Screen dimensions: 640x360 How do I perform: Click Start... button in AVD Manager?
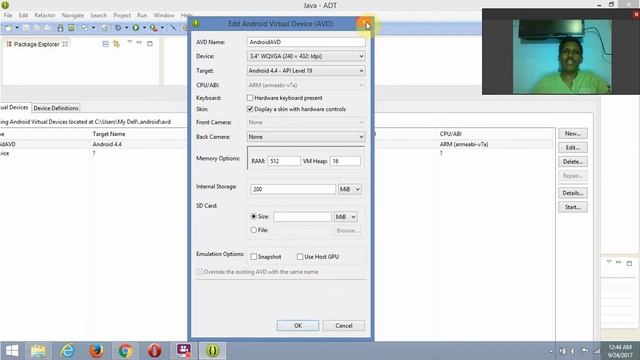pos(573,207)
